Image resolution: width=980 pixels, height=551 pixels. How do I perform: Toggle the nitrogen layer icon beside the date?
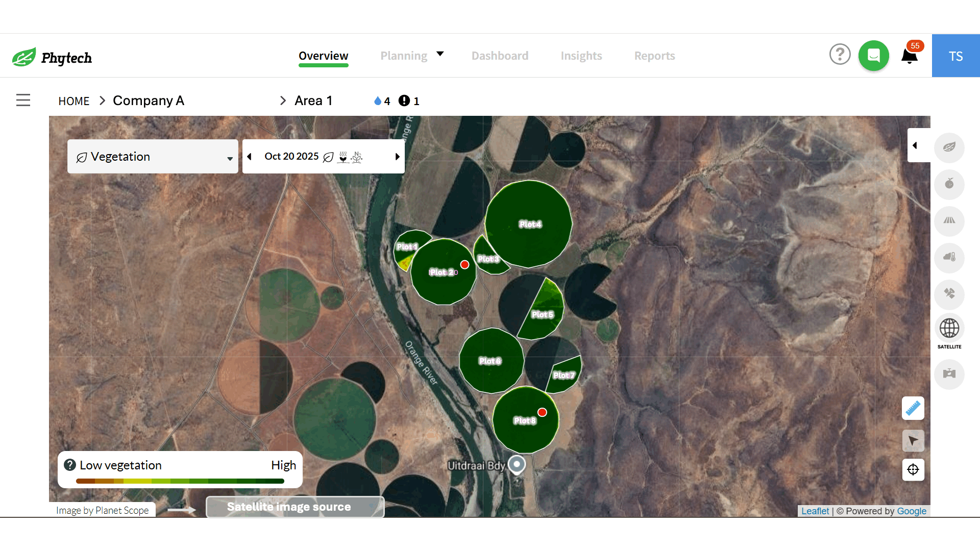(x=357, y=157)
